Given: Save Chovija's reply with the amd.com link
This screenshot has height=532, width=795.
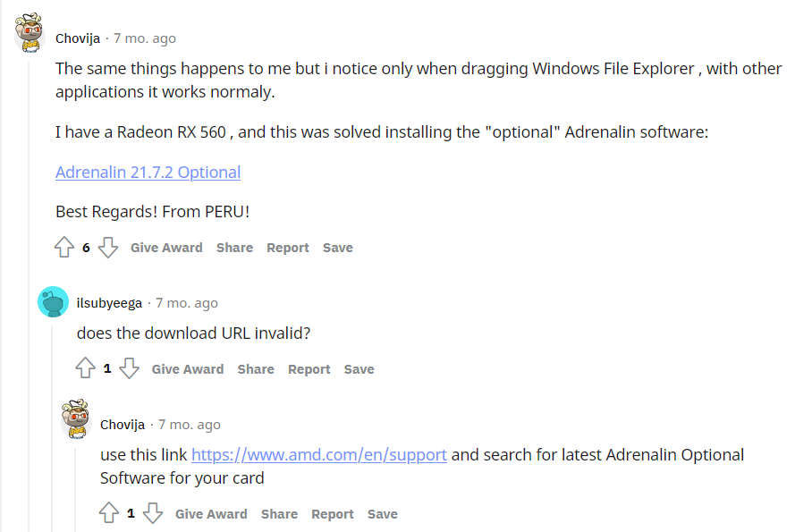Looking at the screenshot, I should tap(382, 514).
